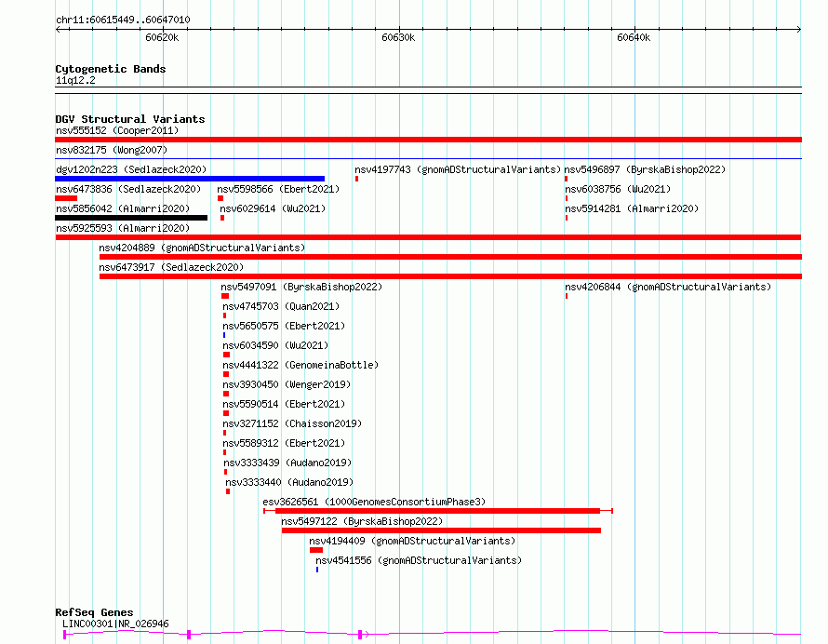Viewport: 828px width, 644px height.
Task: Open nsv4204889 (gnomADStructuralVariants) label
Action: 202,248
